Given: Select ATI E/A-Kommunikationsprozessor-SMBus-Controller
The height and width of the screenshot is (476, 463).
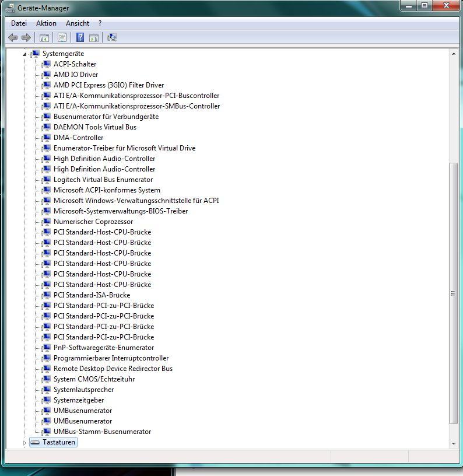Looking at the screenshot, I should (136, 106).
